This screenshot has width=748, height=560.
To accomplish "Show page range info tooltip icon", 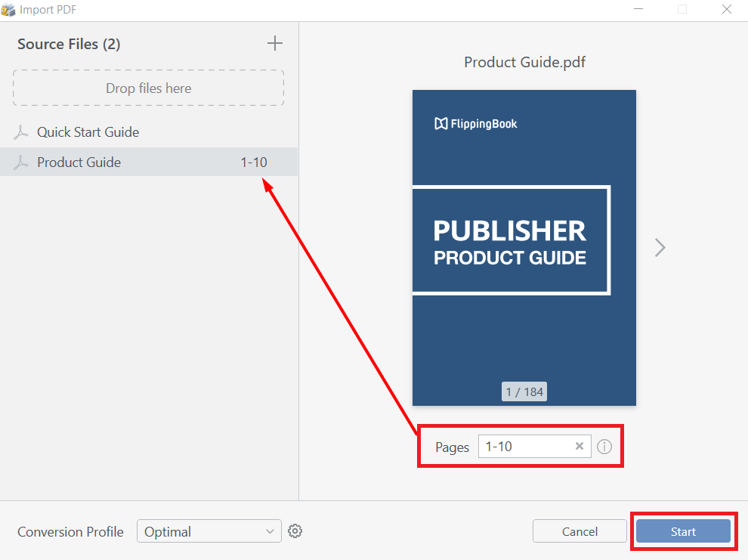I will (604, 447).
